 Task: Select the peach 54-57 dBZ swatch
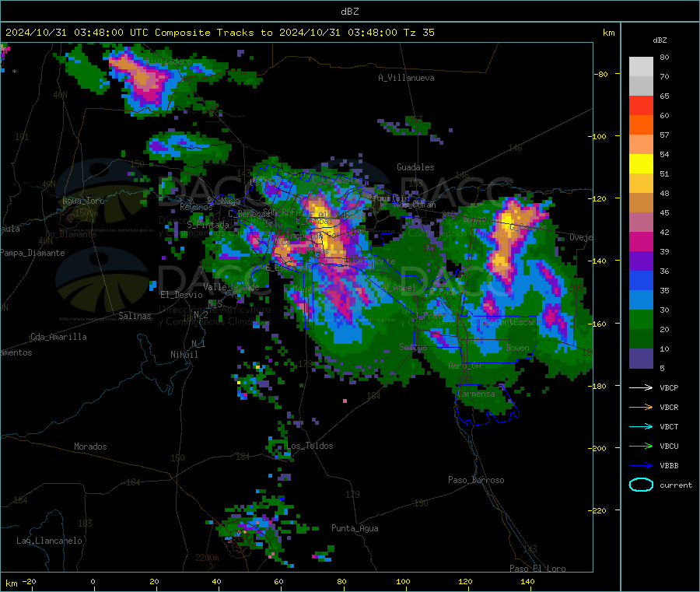tap(641, 144)
